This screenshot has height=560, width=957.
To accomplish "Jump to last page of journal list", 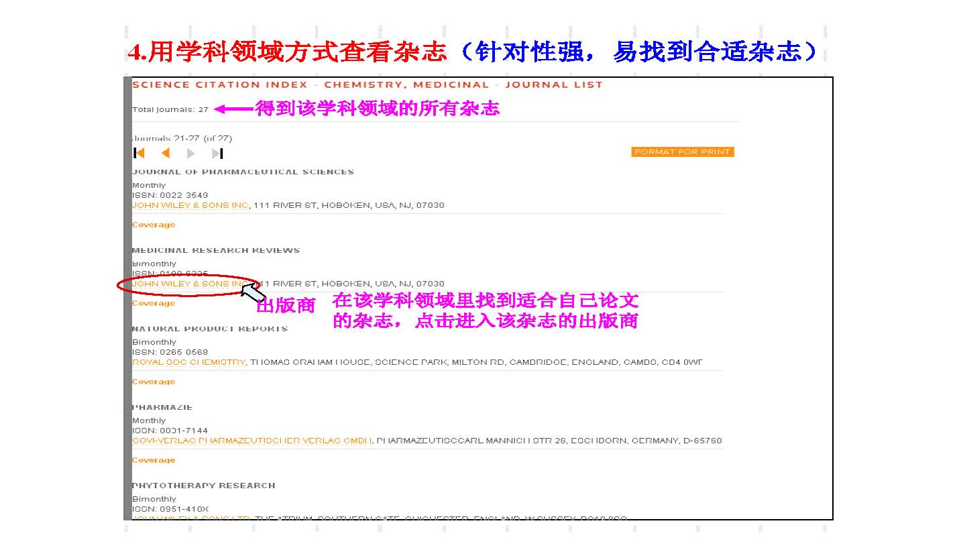I will (x=217, y=154).
